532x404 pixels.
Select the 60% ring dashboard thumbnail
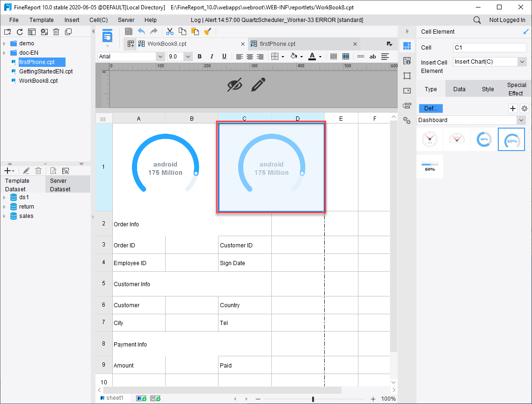484,139
